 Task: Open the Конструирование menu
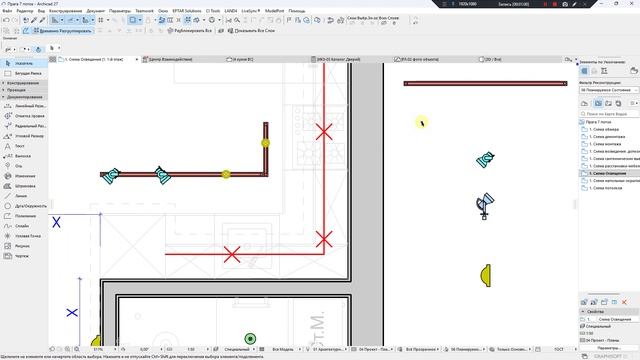coord(65,11)
